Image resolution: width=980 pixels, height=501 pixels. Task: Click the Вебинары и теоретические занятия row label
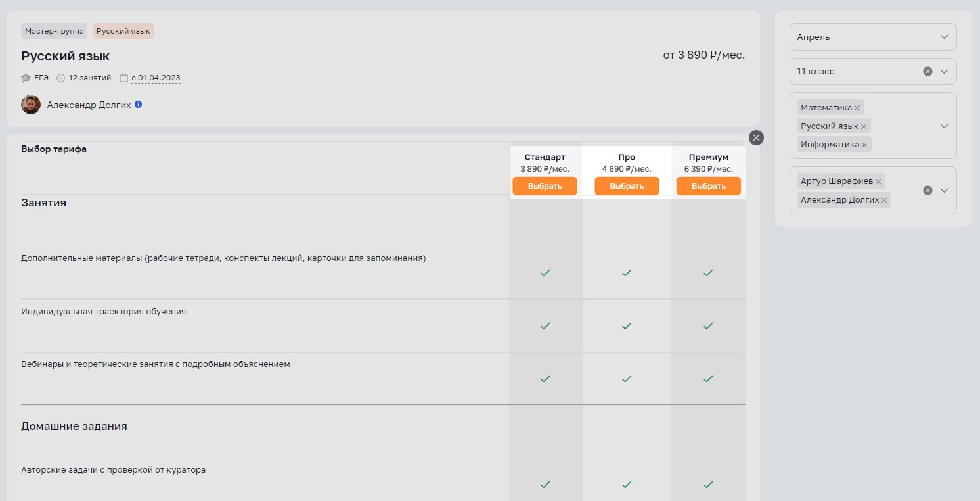point(155,364)
